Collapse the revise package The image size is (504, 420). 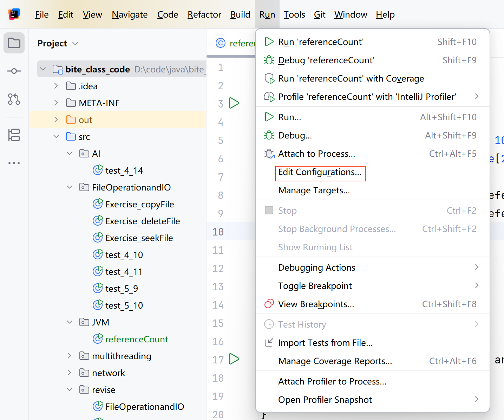[x=70, y=389]
